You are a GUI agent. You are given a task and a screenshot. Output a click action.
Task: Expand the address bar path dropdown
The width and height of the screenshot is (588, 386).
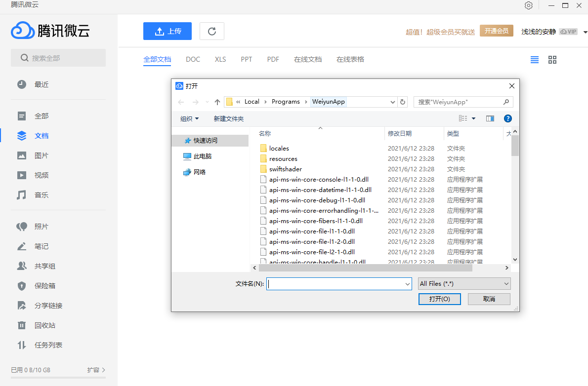[x=392, y=102]
